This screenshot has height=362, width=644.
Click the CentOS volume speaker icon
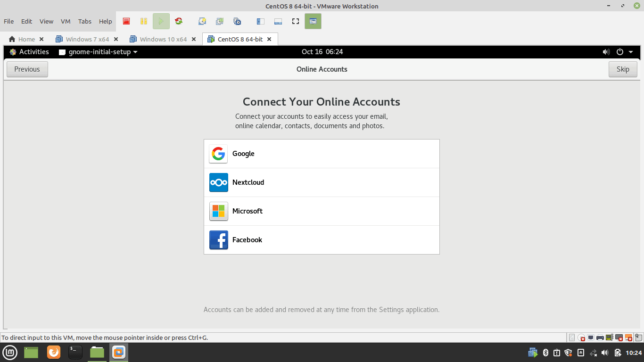(x=606, y=52)
